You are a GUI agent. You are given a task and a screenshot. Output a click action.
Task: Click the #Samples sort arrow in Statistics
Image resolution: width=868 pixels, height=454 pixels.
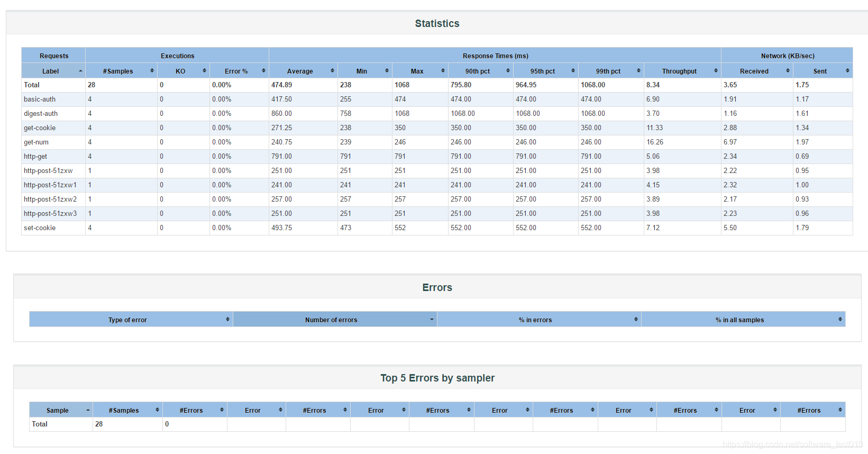(152, 71)
